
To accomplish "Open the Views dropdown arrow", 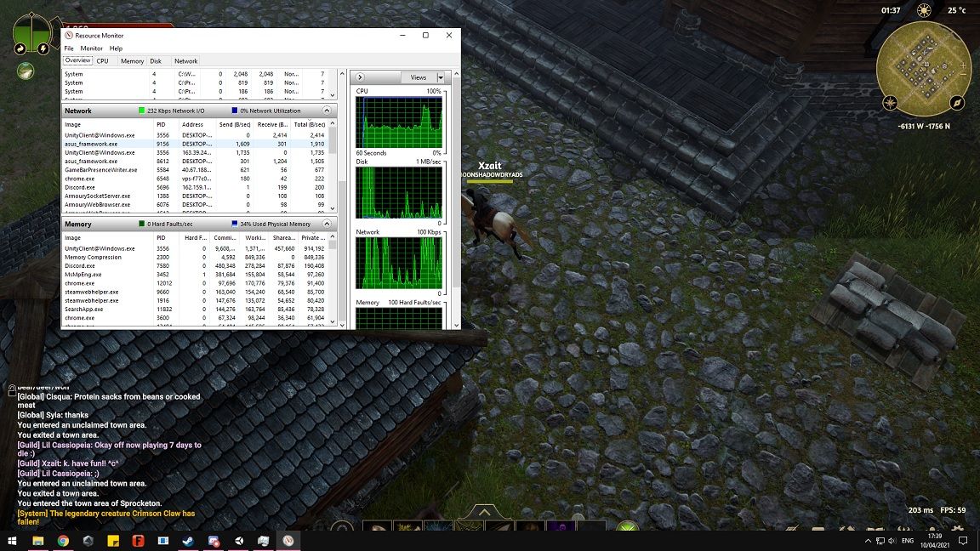I will click(x=441, y=77).
